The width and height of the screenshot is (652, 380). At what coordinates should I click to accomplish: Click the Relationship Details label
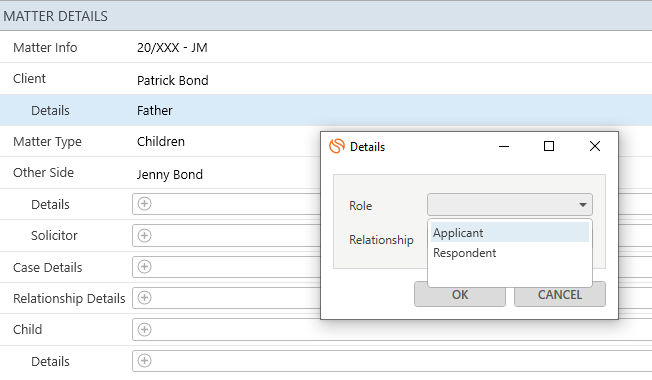pyautogui.click(x=69, y=299)
